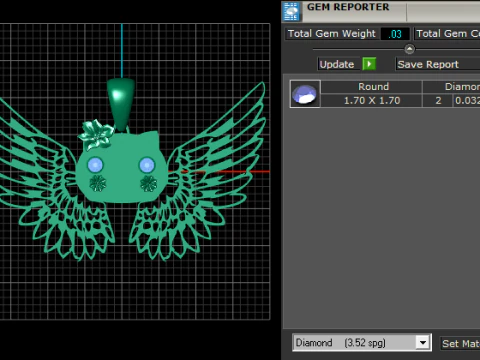Select the right cheek flower ornament
Image resolution: width=480 pixels, height=360 pixels.
click(148, 183)
